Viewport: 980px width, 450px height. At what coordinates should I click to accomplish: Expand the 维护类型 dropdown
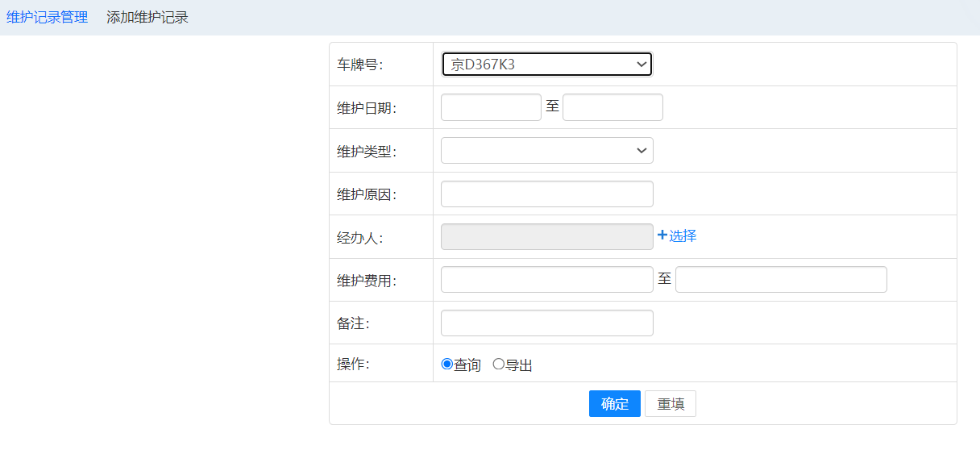coord(546,151)
